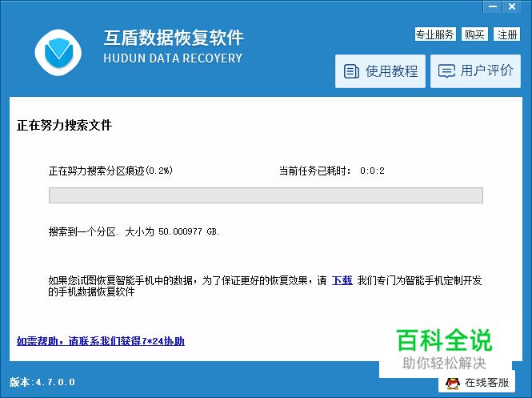Click the 正在努力搜索分区痕迹(0.2%) status text
Image resolution: width=532 pixels, height=398 pixels.
tap(110, 171)
